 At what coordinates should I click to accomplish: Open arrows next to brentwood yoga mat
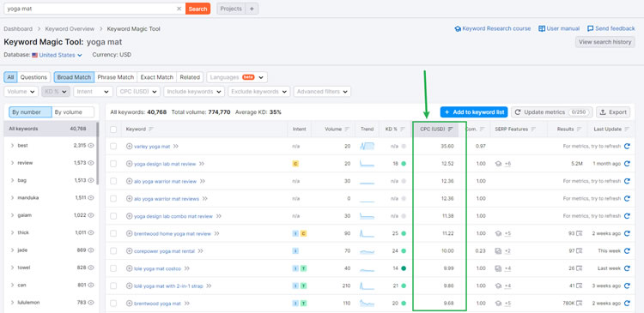(187, 304)
